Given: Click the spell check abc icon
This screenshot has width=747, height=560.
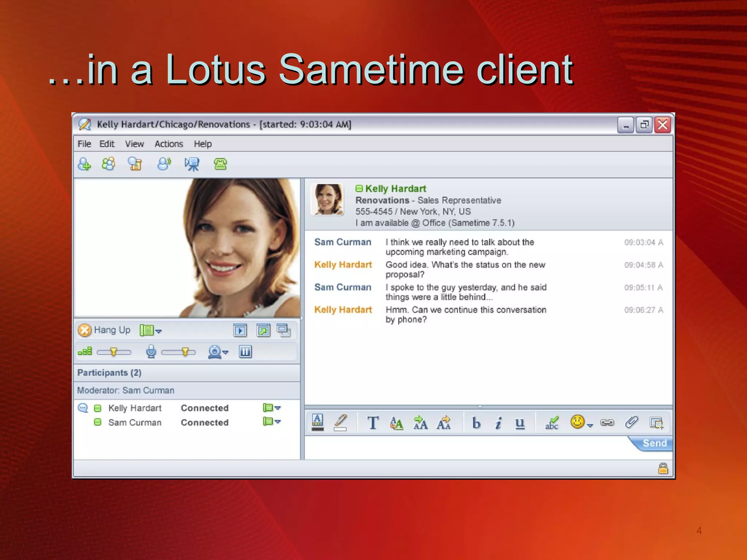Looking at the screenshot, I should pos(552,423).
